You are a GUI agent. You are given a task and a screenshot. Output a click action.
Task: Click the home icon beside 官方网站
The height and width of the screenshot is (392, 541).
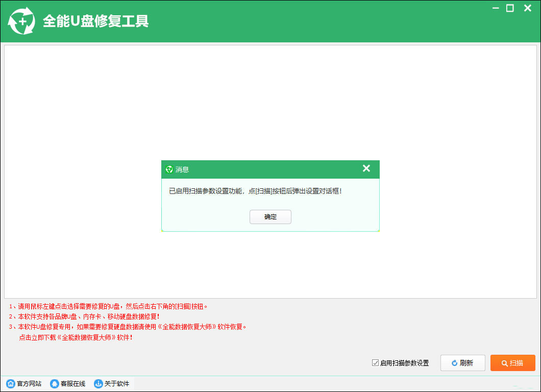(x=12, y=383)
